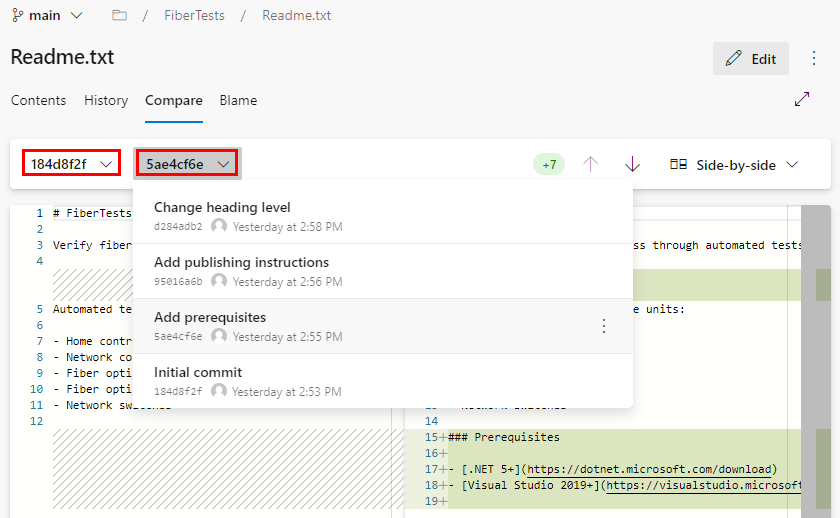Click the repository folder icon in breadcrumb
Image resolution: width=840 pixels, height=518 pixels.
[120, 16]
